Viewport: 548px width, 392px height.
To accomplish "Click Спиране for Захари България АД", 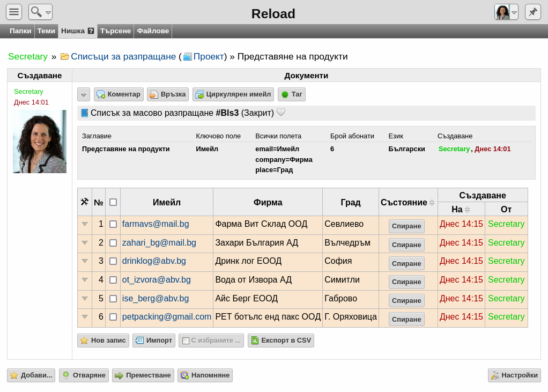I will 406,245.
